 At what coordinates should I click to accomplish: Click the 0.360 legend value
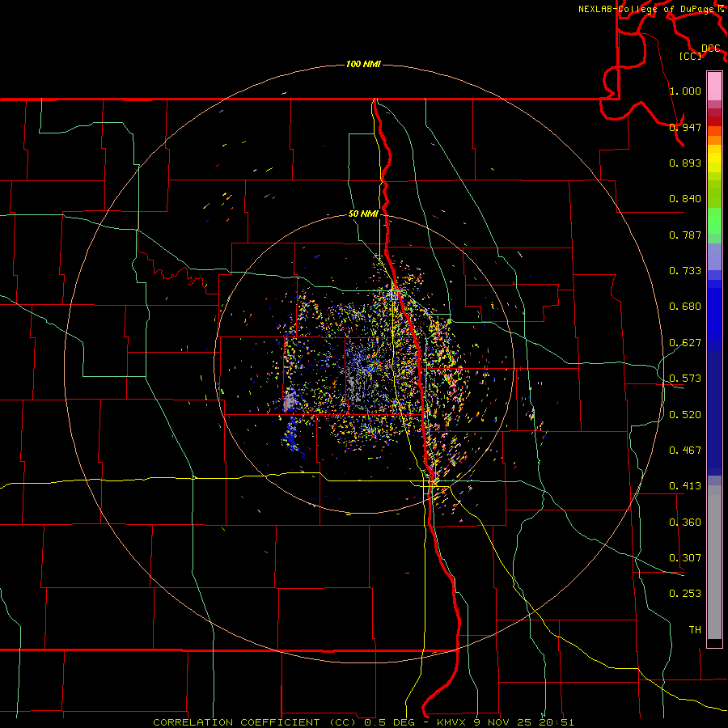pyautogui.click(x=685, y=523)
